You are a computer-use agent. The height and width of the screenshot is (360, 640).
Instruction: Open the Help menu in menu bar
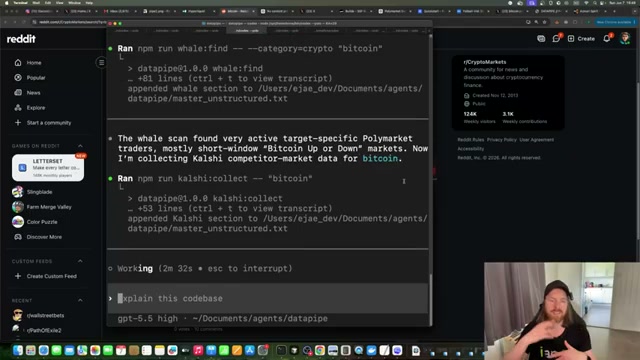point(89,2)
